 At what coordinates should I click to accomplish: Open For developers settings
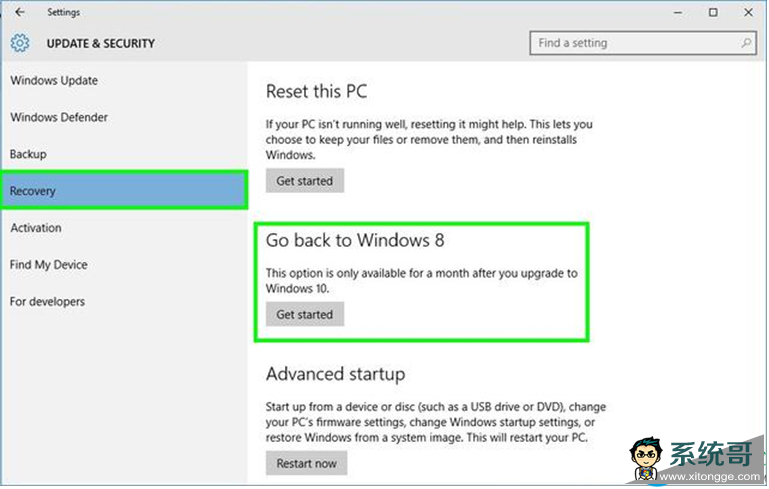click(x=47, y=302)
